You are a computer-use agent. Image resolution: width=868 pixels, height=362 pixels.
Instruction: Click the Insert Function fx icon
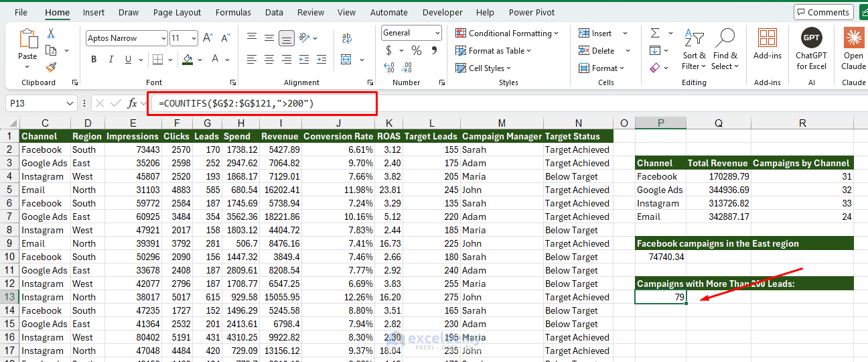click(x=133, y=103)
